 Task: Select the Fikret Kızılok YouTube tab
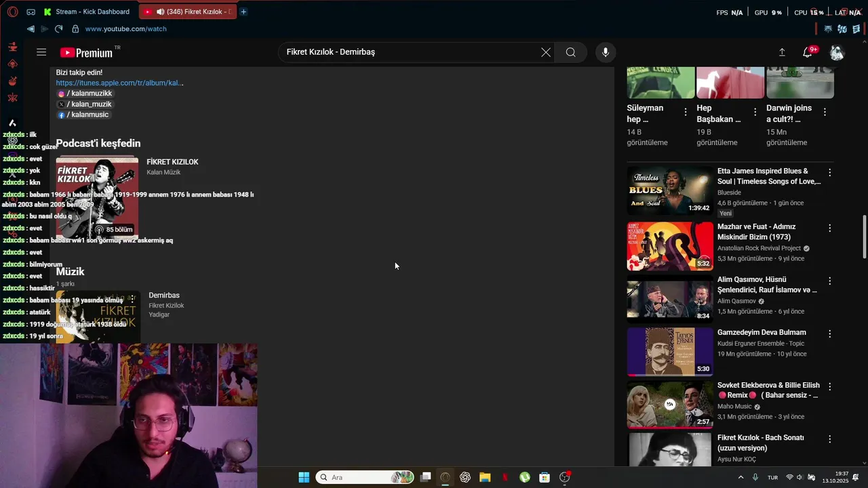187,12
